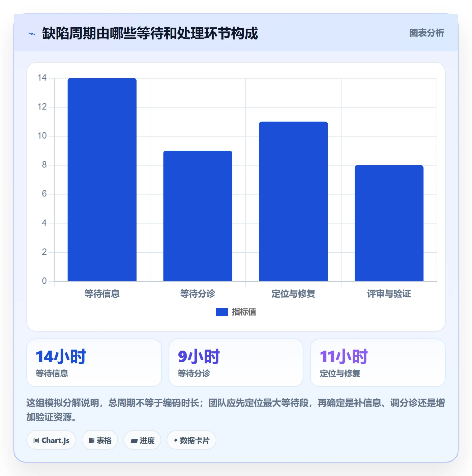This screenshot has width=472, height=476.
Task: Click the 等待分诊 bar in chart
Action: (x=198, y=216)
